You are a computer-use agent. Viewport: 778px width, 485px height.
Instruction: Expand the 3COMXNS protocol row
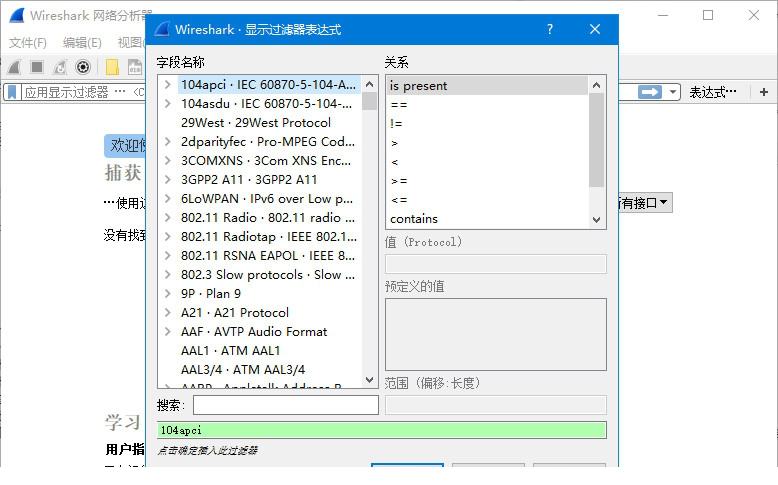pos(168,161)
